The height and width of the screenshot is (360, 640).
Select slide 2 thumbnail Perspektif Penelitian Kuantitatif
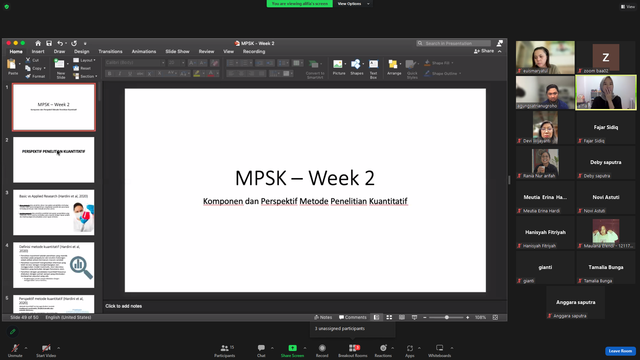(x=53, y=160)
